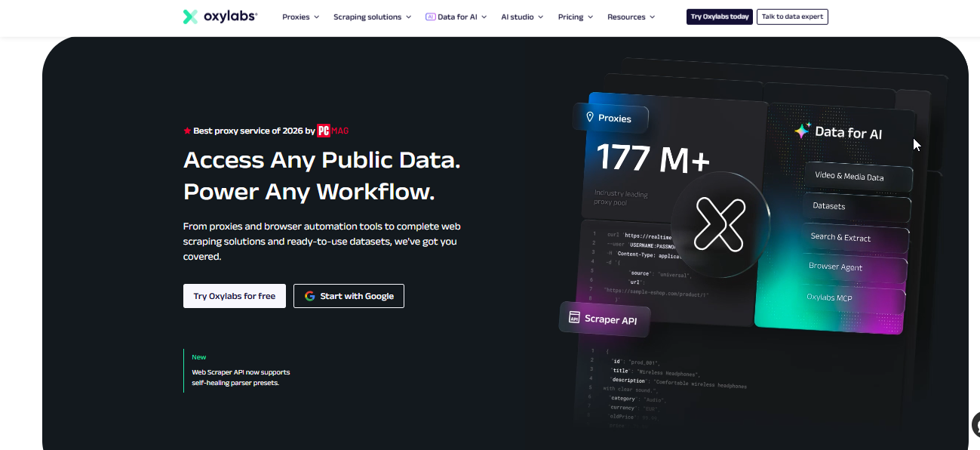Click the central Oxylabs X emblem
980x450 pixels.
pyautogui.click(x=719, y=224)
